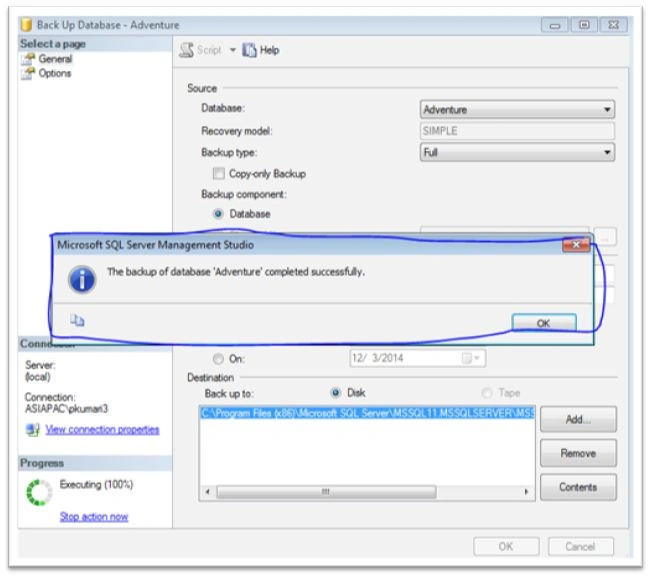
Task: Click the right scroll arrow of destination list
Action: click(x=526, y=492)
